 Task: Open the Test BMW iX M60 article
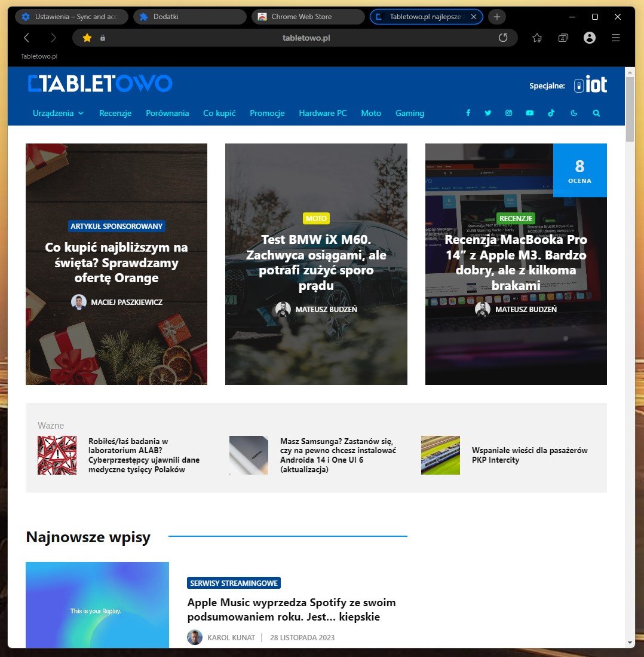point(316,262)
